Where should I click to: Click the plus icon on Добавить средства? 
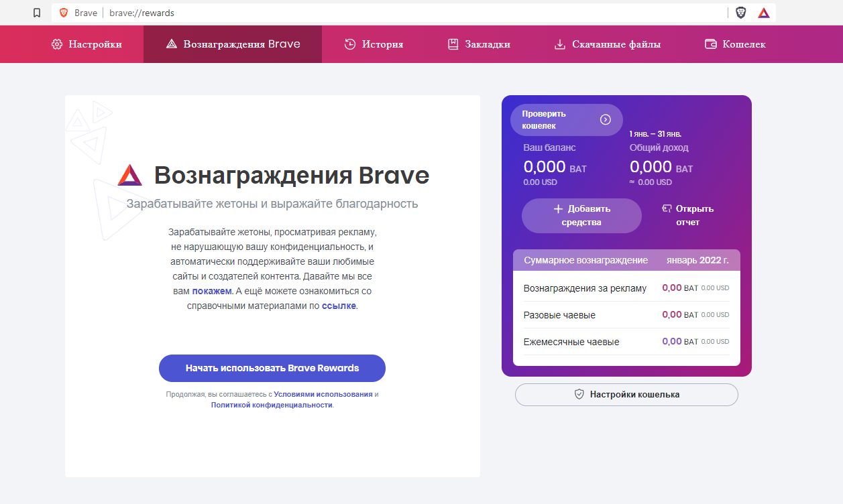tap(557, 208)
